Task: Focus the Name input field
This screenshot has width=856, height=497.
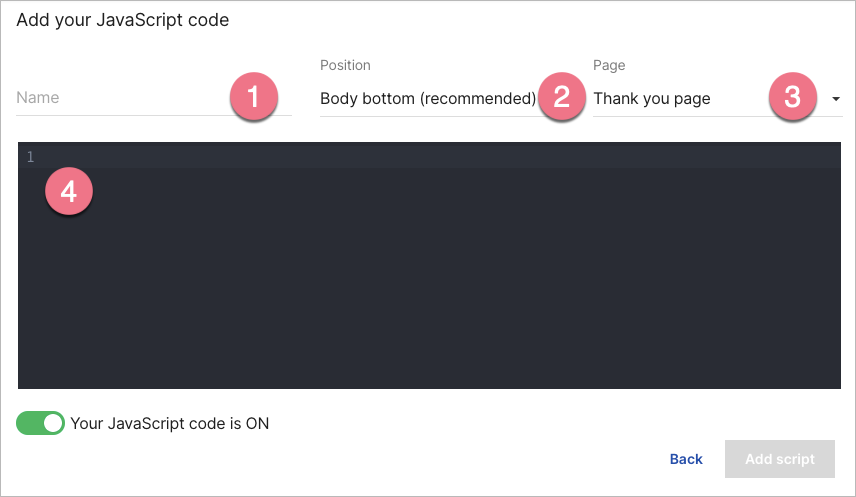Action: pyautogui.click(x=120, y=98)
